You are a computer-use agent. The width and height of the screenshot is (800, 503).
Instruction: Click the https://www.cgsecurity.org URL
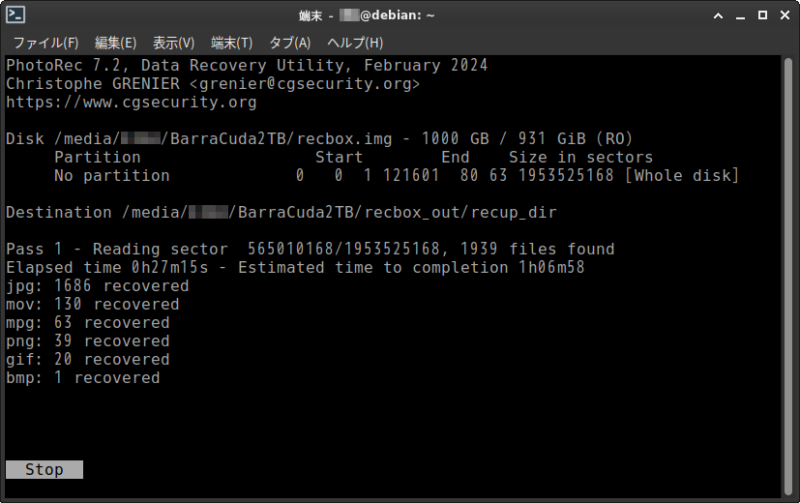[131, 102]
